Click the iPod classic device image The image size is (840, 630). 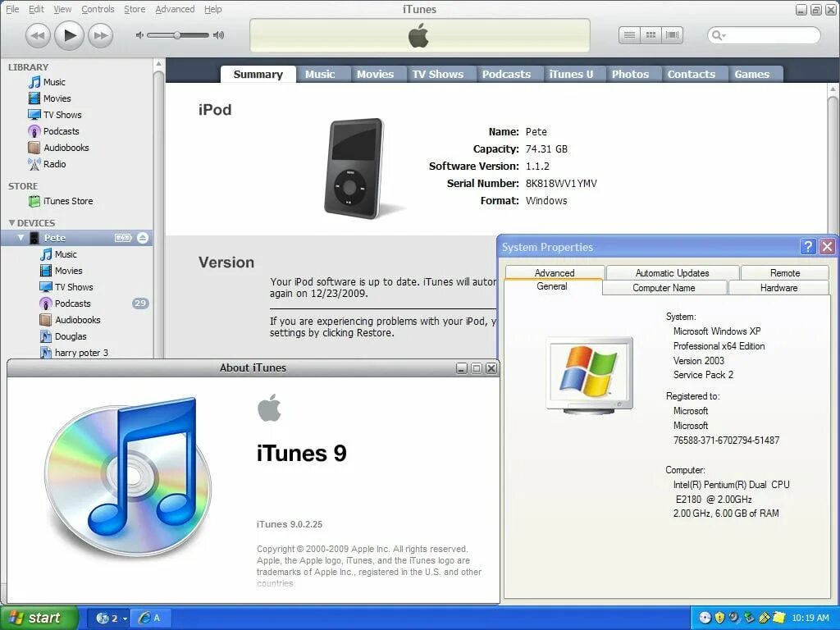pyautogui.click(x=354, y=168)
